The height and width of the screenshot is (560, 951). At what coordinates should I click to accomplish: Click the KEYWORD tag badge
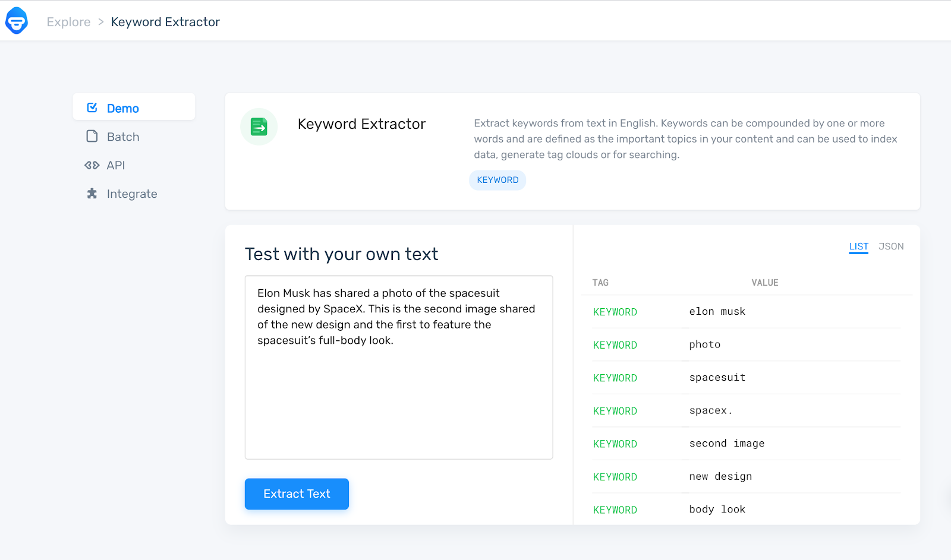497,180
